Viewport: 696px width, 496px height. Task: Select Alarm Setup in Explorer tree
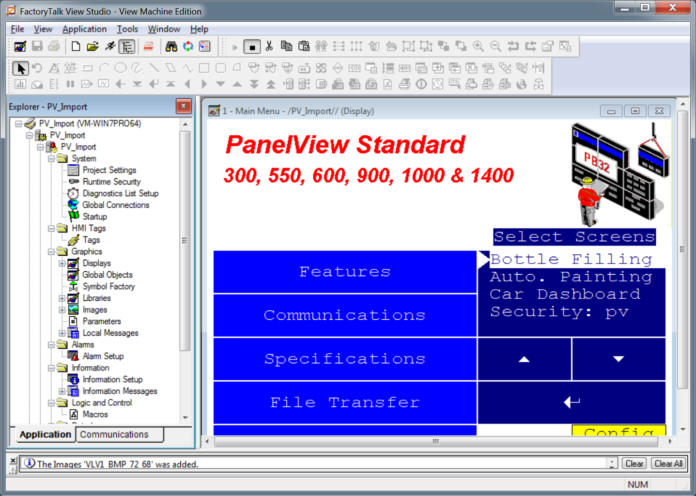click(103, 356)
